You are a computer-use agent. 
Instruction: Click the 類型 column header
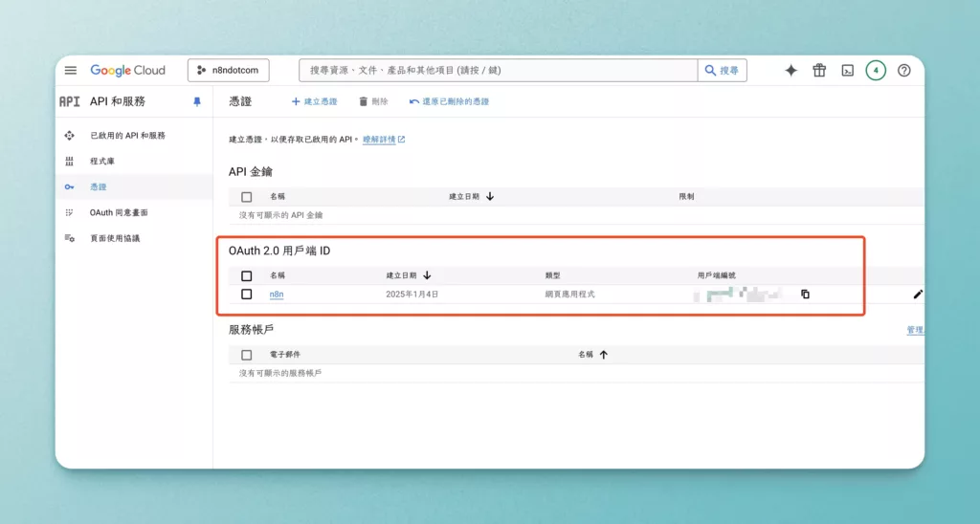point(552,275)
